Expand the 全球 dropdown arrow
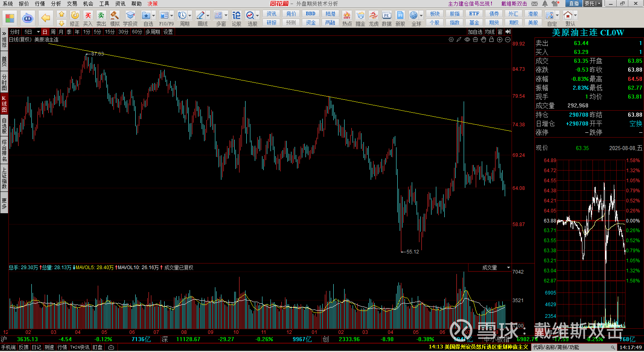The height and width of the screenshot is (352, 644). [x=421, y=16]
